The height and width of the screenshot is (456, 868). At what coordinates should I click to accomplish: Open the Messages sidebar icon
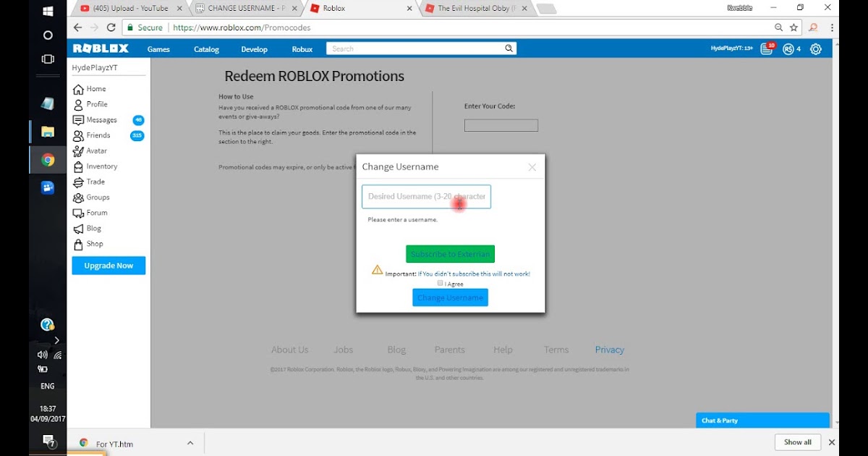coord(78,120)
